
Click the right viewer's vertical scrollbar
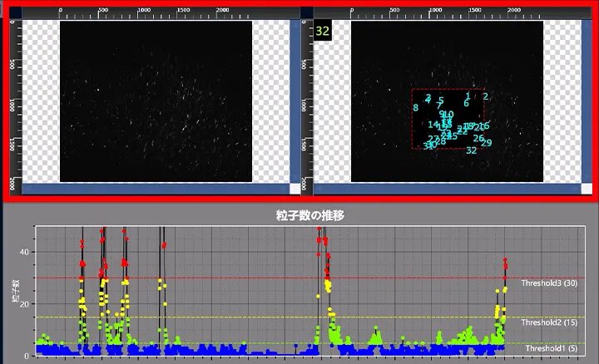(x=587, y=101)
